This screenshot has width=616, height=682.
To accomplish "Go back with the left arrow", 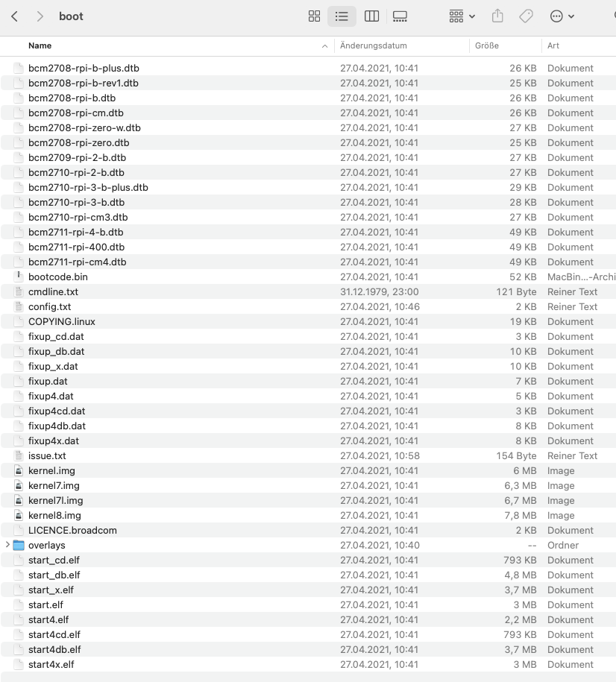I will coord(14,16).
